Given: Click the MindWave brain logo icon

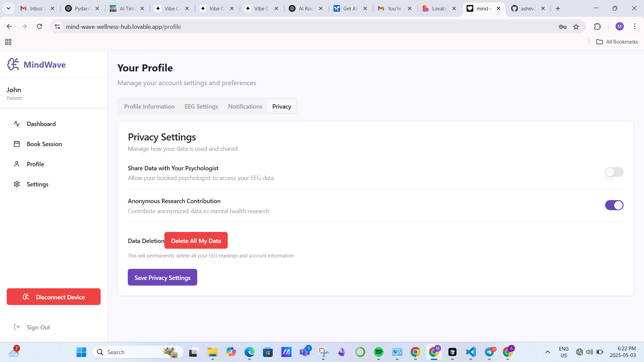Looking at the screenshot, I should [x=13, y=64].
